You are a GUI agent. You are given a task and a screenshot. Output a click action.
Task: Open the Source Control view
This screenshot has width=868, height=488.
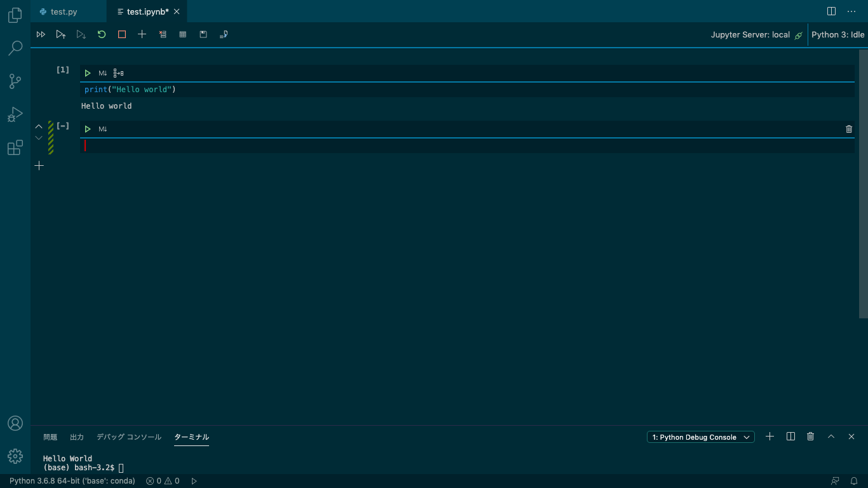(15, 81)
